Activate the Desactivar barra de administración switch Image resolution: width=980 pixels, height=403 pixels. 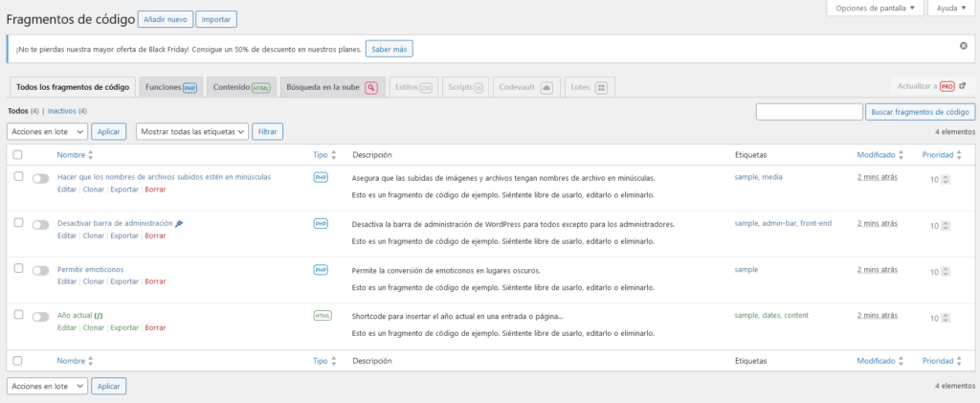click(40, 225)
